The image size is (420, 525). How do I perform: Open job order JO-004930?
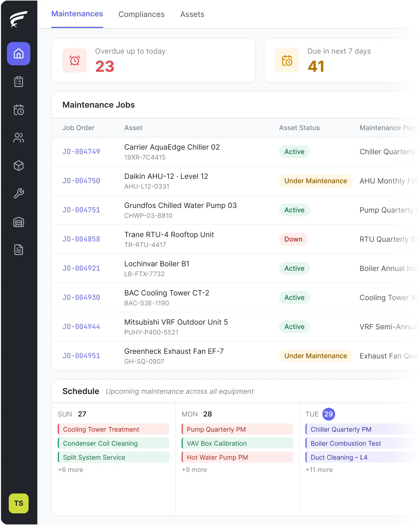coord(81,297)
